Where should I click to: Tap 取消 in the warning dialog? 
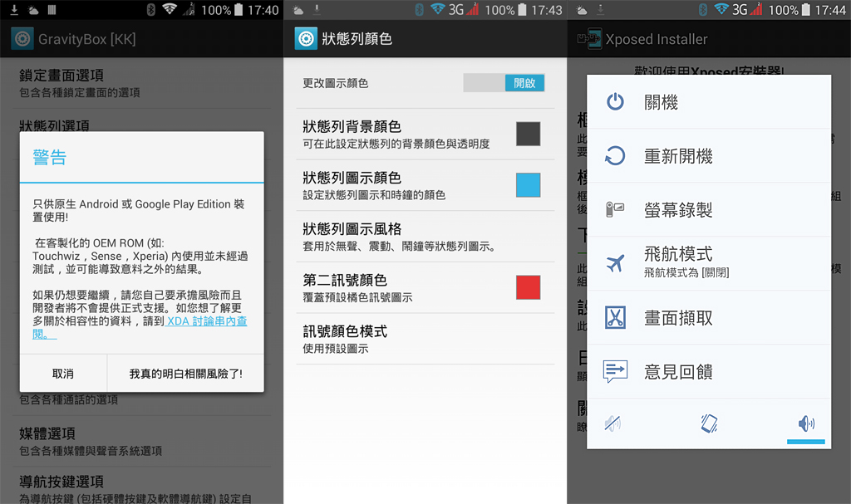[63, 374]
